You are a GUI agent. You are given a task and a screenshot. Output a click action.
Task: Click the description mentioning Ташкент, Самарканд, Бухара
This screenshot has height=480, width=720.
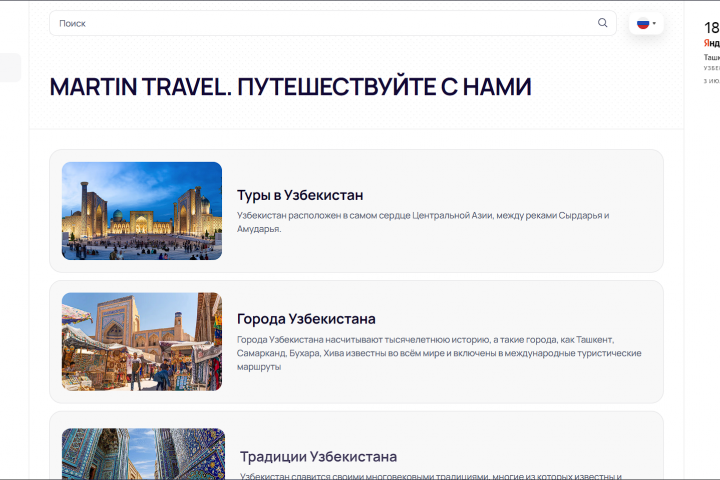[x=439, y=353]
